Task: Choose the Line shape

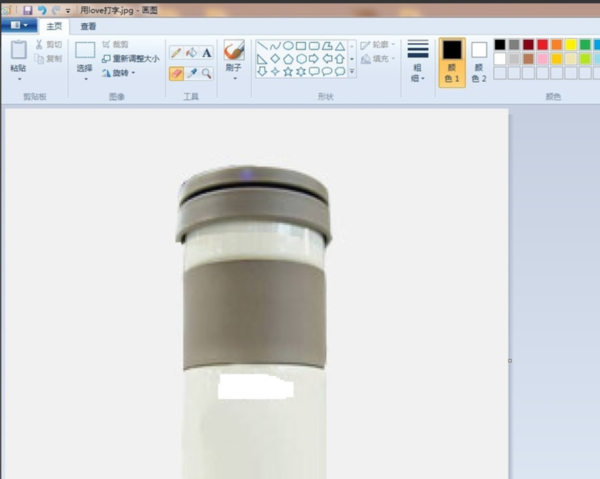Action: pyautogui.click(x=262, y=46)
